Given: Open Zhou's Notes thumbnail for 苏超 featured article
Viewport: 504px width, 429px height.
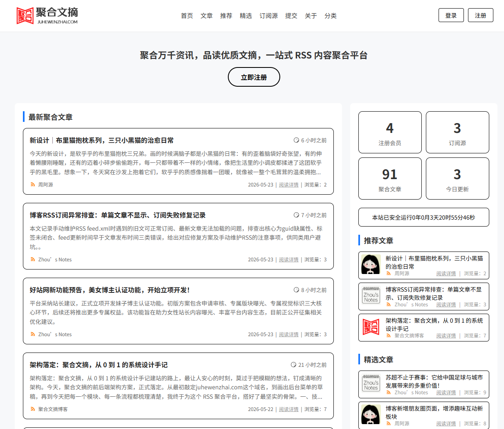Looking at the screenshot, I should click(x=371, y=384).
